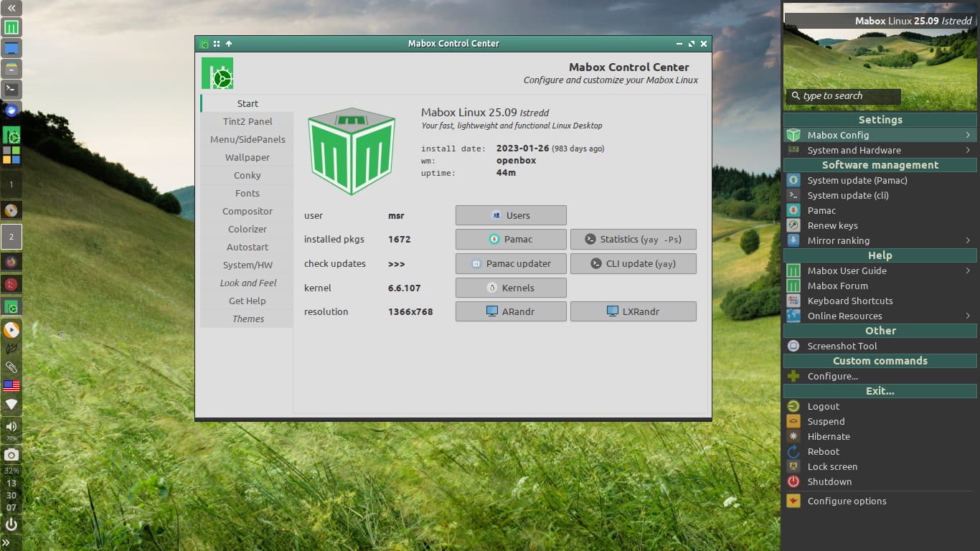Click the camera screenshot icon in panel
Screen dimensions: 980x551
(11, 455)
